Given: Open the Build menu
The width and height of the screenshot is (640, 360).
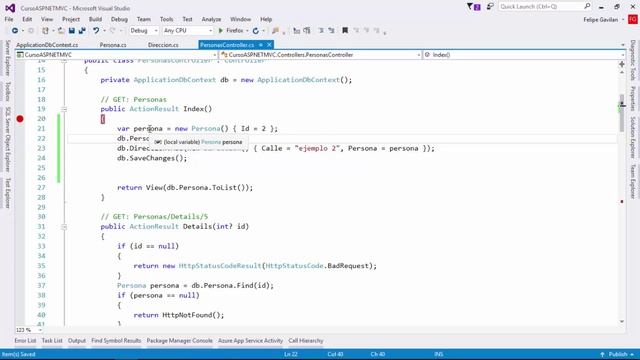Looking at the screenshot, I should point(95,19).
